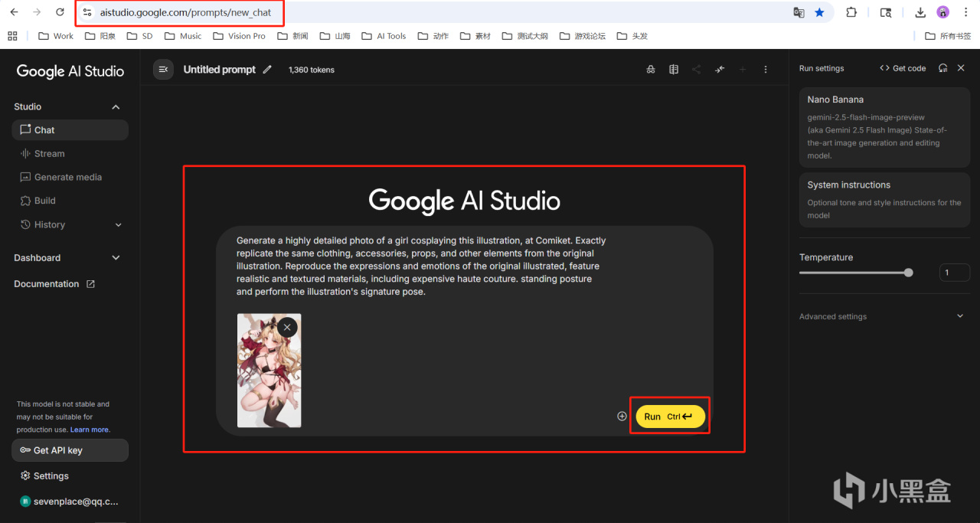Open the browser apps grid icon
This screenshot has width=980, height=523.
(12, 36)
